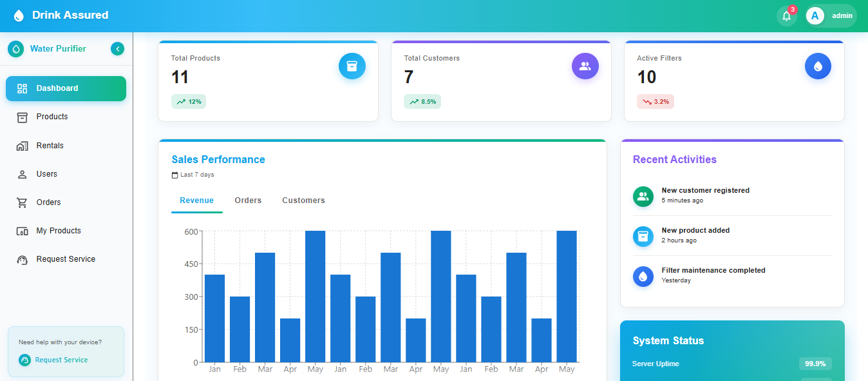868x381 pixels.
Task: Click the Filter maintenance completed icon
Action: pyautogui.click(x=643, y=277)
